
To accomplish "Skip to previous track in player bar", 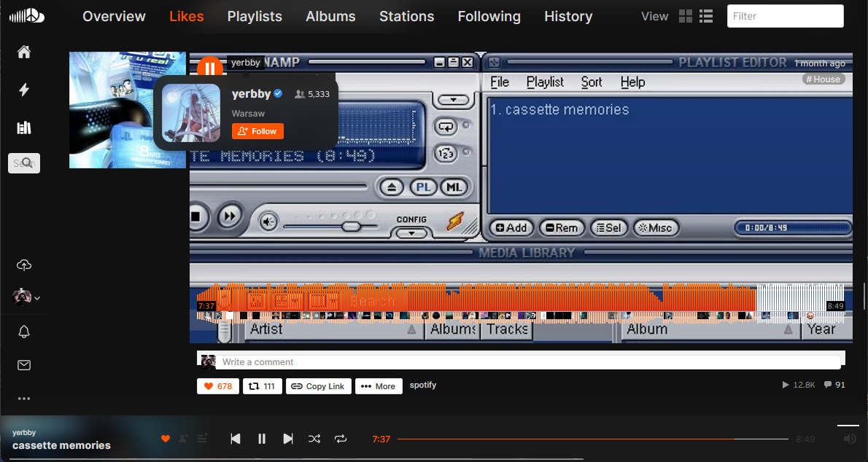I will pyautogui.click(x=236, y=439).
